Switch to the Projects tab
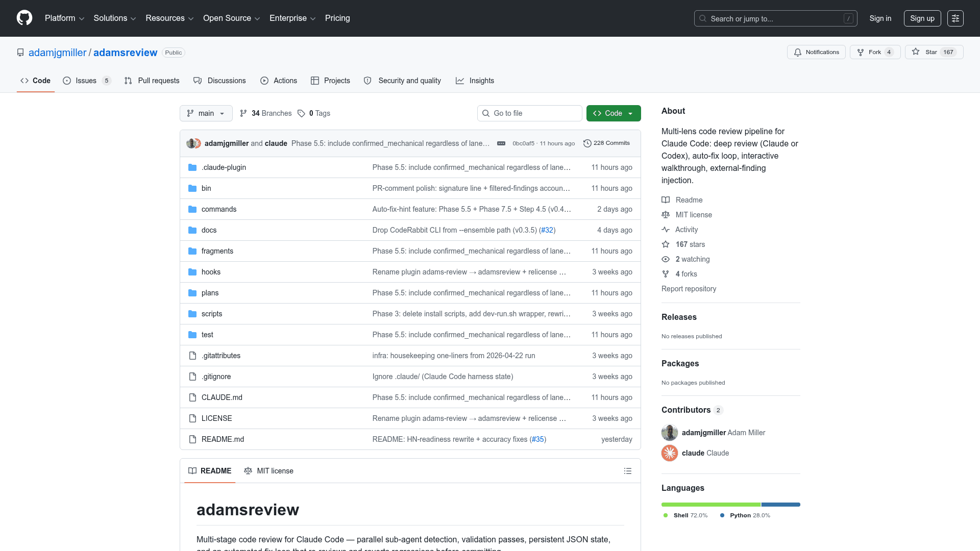 [330, 81]
